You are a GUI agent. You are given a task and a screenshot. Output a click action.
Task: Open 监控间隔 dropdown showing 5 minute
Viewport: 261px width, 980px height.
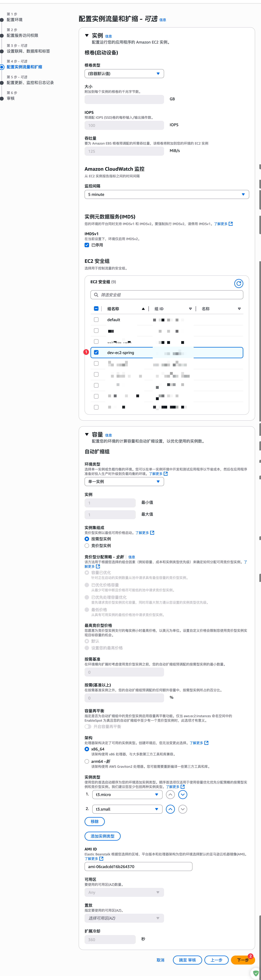pyautogui.click(x=167, y=194)
